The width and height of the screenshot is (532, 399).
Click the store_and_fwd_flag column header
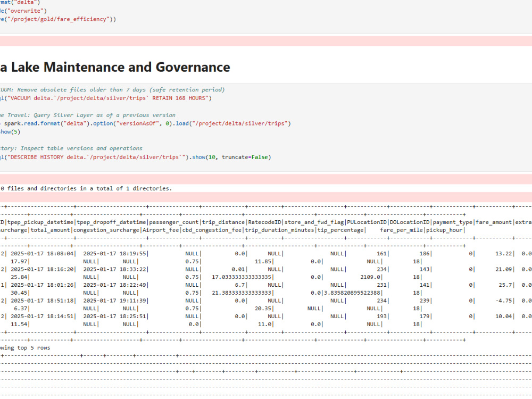point(314,222)
